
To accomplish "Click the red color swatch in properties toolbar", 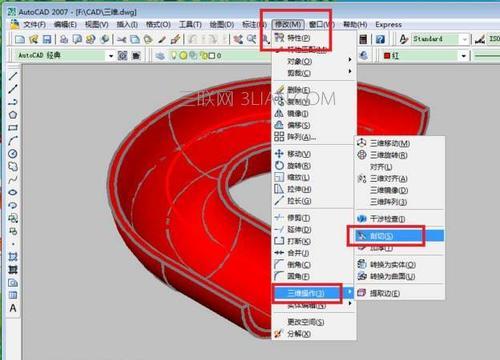I will [387, 56].
